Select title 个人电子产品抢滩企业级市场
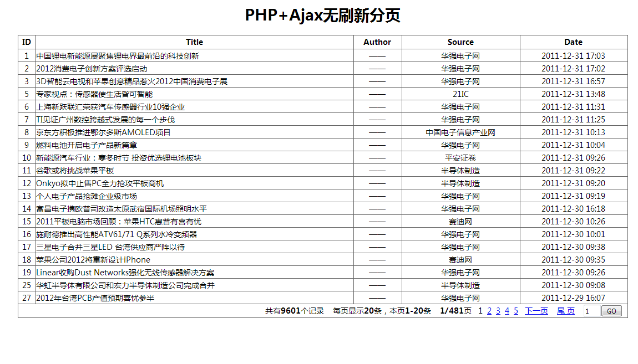The width and height of the screenshot is (638, 364). click(87, 196)
